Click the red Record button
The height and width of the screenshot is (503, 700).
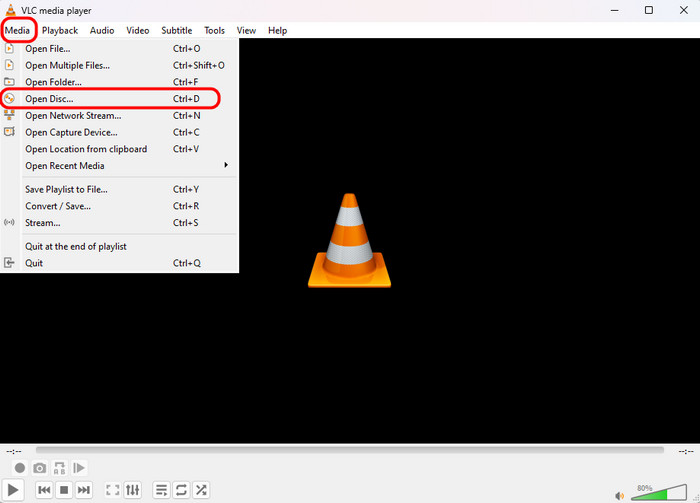pyautogui.click(x=20, y=468)
